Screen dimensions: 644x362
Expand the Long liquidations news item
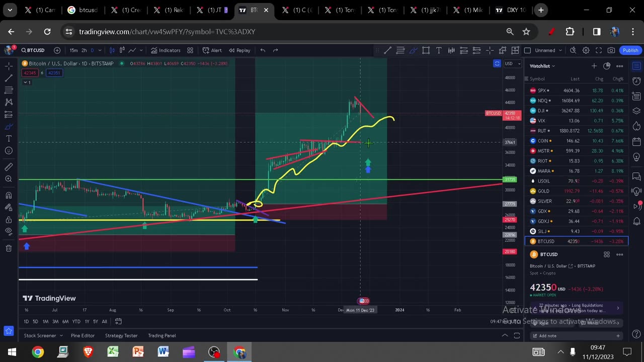[577, 308]
